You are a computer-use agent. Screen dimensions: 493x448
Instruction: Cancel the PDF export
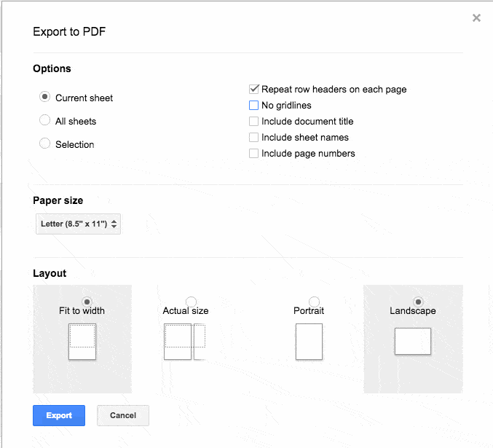[123, 415]
